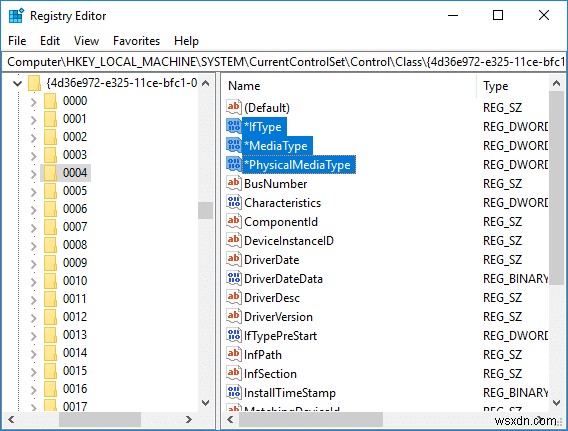Click the folder icon of key 0013
Image resolution: width=568 pixels, height=431 pixels.
pyautogui.click(x=50, y=335)
